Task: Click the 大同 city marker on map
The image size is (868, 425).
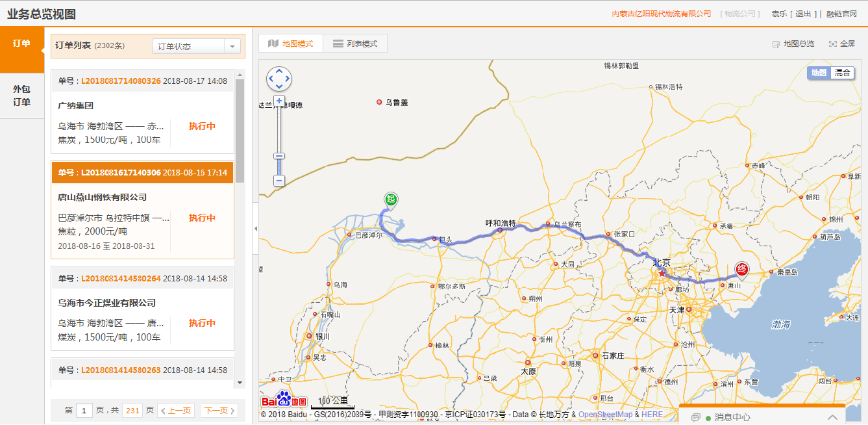Action: click(555, 264)
